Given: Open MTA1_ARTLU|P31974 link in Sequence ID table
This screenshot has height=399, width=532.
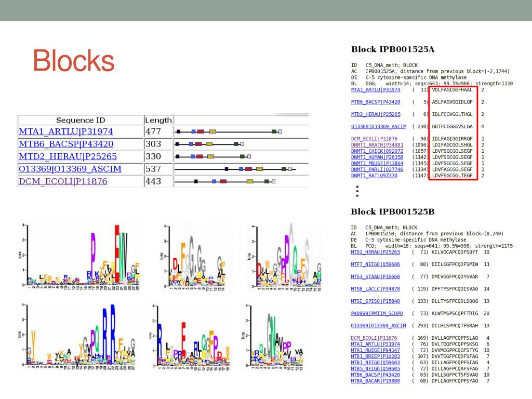Looking at the screenshot, I should pyautogui.click(x=66, y=131).
